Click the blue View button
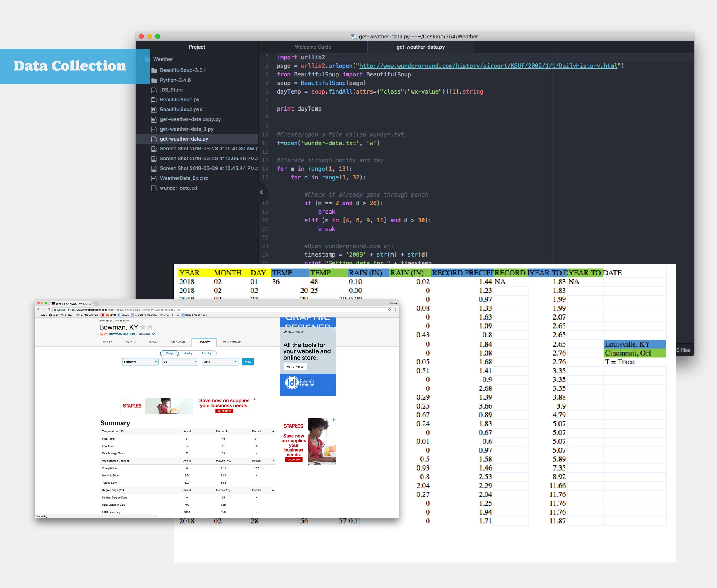The height and width of the screenshot is (588, 717). 248,362
